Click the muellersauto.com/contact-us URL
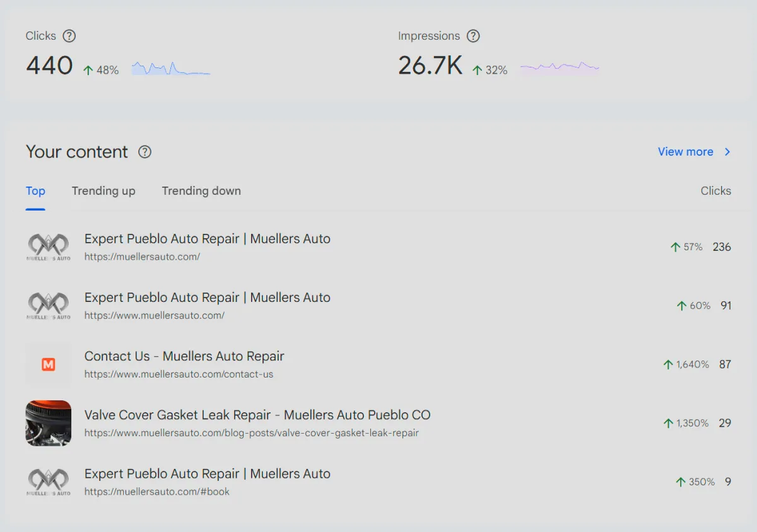 [x=179, y=374]
